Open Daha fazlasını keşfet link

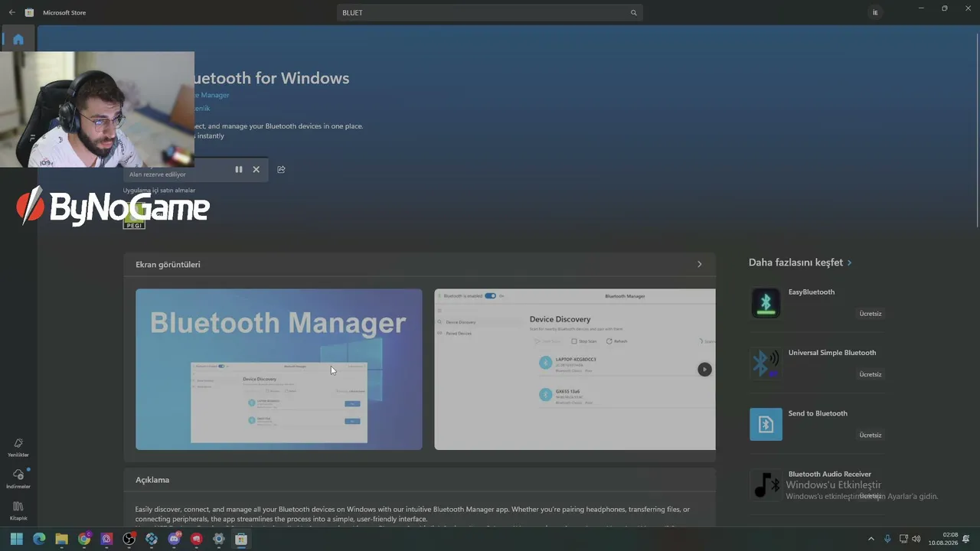coord(800,262)
